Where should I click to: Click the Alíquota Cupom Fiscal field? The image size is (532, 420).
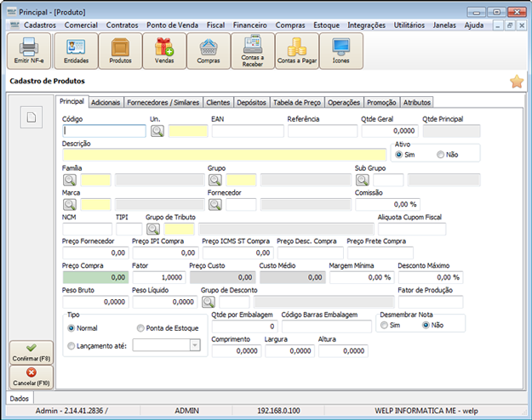[412, 229]
